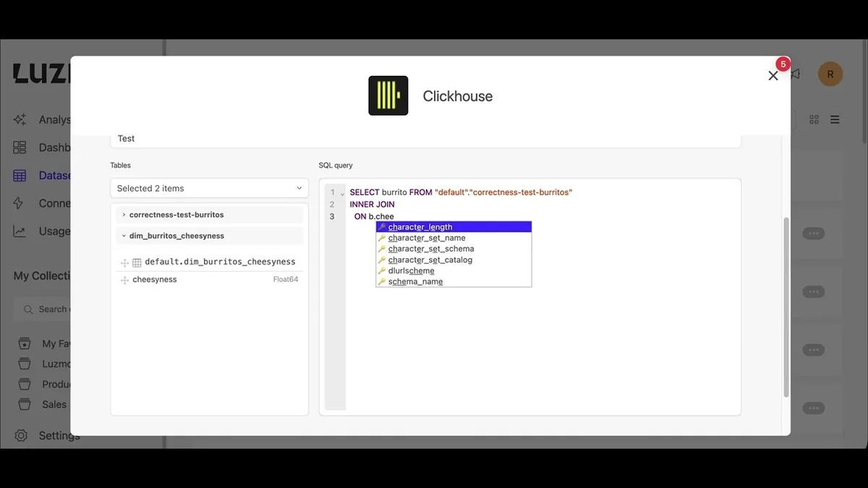Screen dimensions: 868x488
Task: Click the drag handle beside default.dim_burritos_cheesyness
Action: tap(124, 262)
